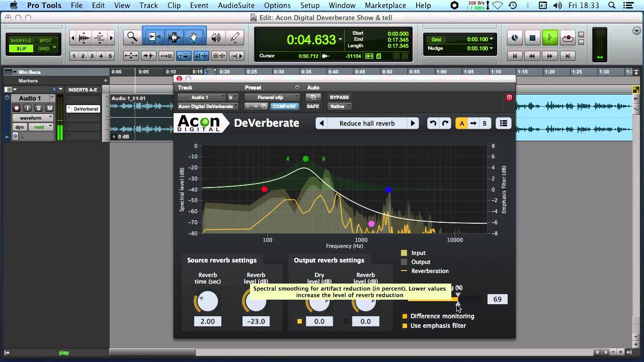The image size is (644, 362).
Task: Open DeVerberate list menu icon
Action: click(x=503, y=123)
